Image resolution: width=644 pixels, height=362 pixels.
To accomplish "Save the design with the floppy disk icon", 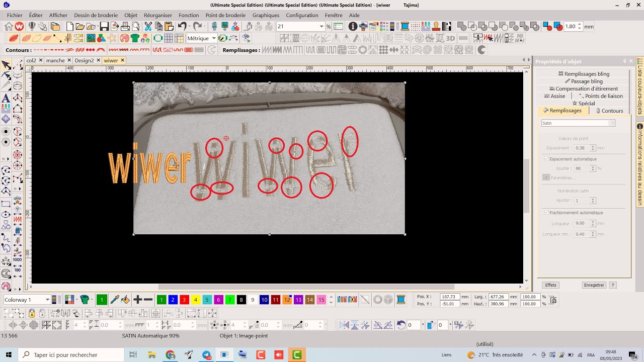I will click(104, 27).
